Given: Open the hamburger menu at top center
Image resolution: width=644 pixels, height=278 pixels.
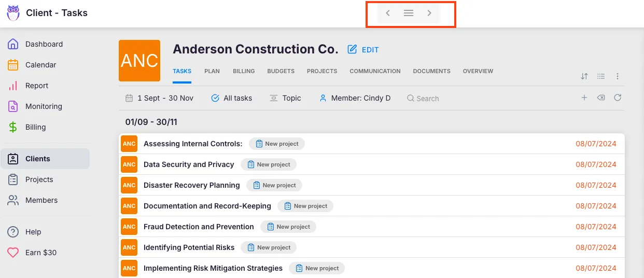Looking at the screenshot, I should tap(409, 13).
